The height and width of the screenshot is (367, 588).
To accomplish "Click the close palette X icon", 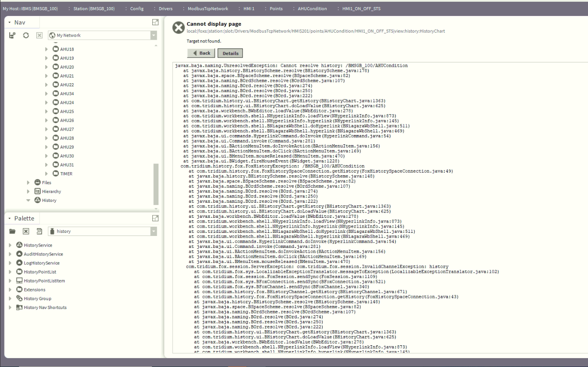I will pos(26,231).
